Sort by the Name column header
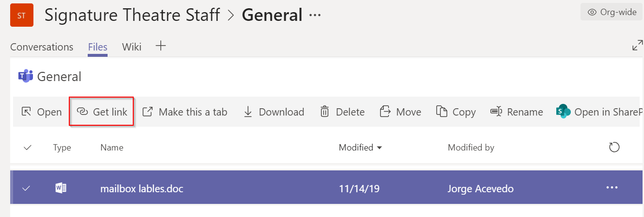Viewport: 644px width, 217px height. (112, 148)
